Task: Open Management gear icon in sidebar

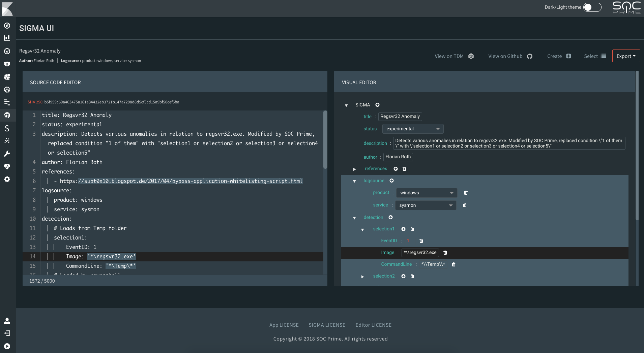Action: coord(7,179)
